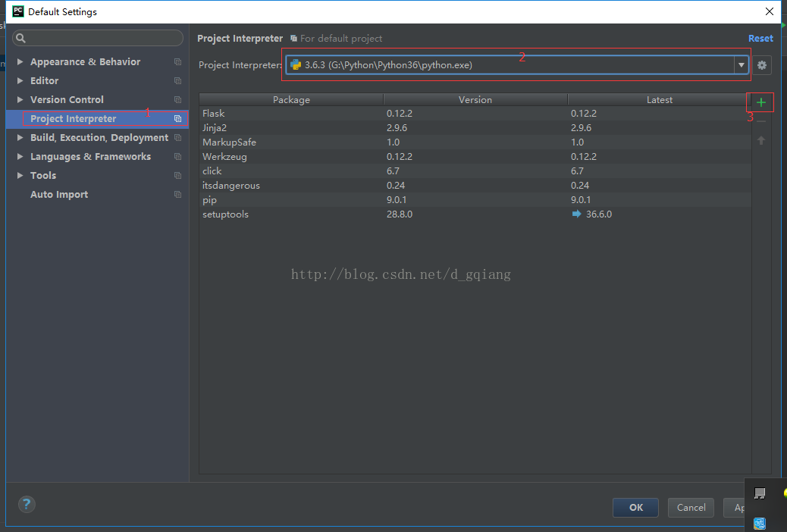Click copy icon next to Languages & Frameworks
The image size is (787, 532).
click(177, 157)
